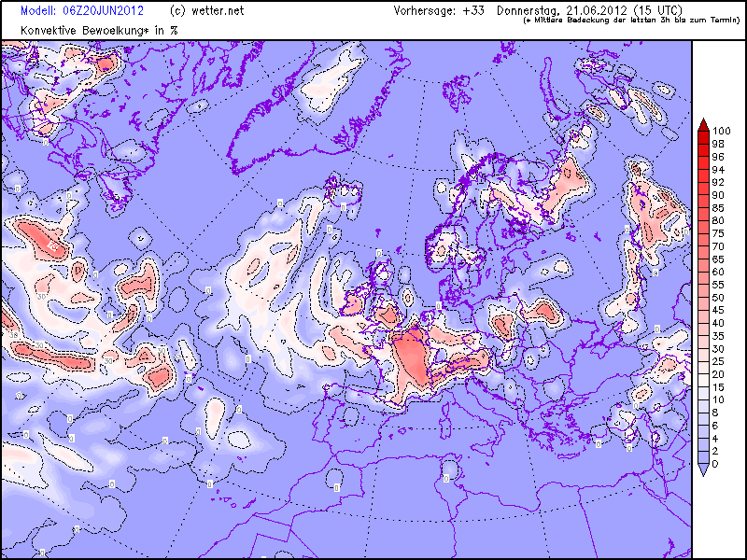
Task: Click the legend swatch between 20 and 25
Action: 703,368
